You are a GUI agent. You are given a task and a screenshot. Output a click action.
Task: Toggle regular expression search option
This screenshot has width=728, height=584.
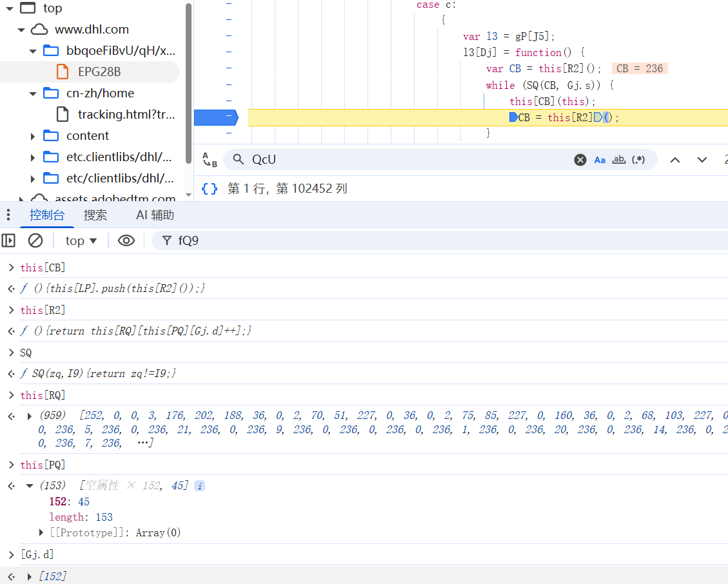[638, 160]
